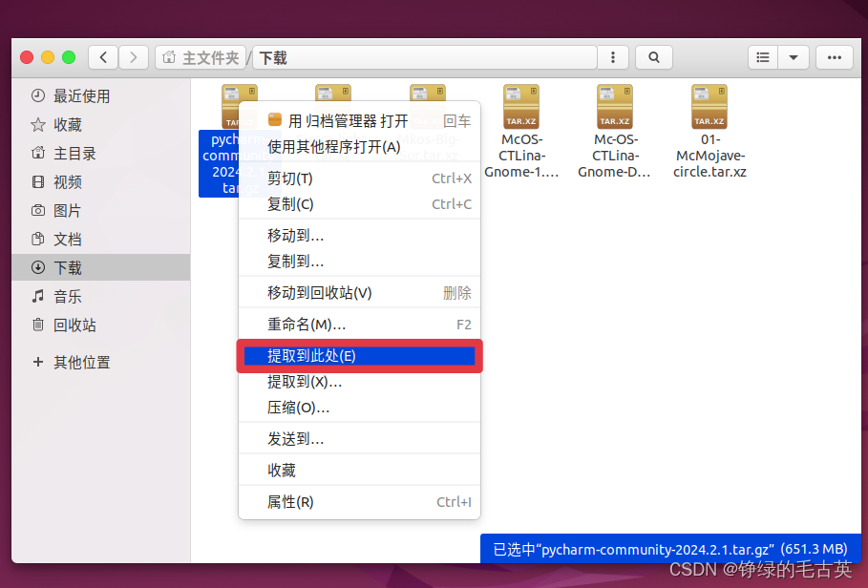868x588 pixels.
Task: Click the trash can icon beside 回收站
Action: [x=37, y=325]
